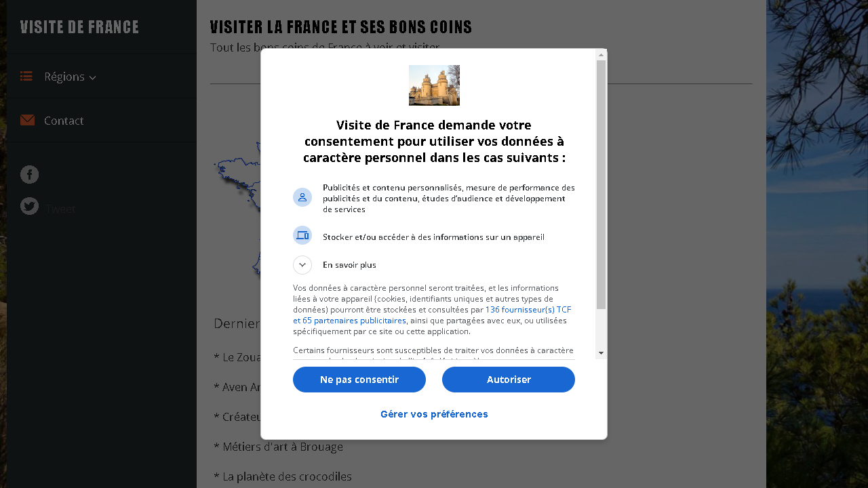Open the Contact menu item
This screenshot has width=868, height=488.
click(64, 121)
